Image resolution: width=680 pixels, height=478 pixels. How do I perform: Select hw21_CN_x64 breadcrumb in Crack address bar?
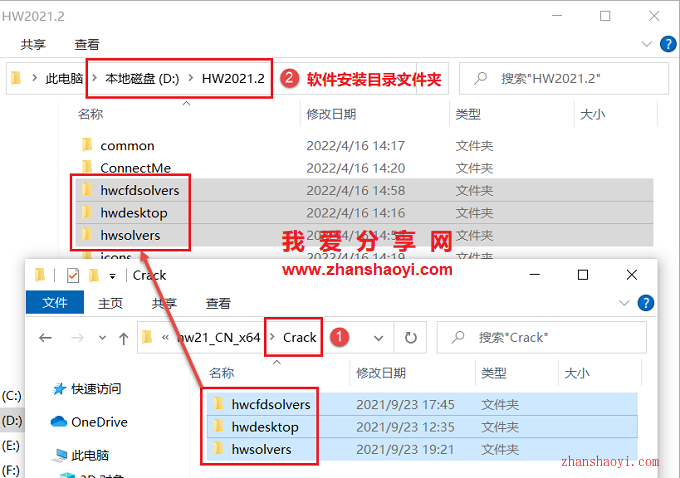tap(219, 337)
